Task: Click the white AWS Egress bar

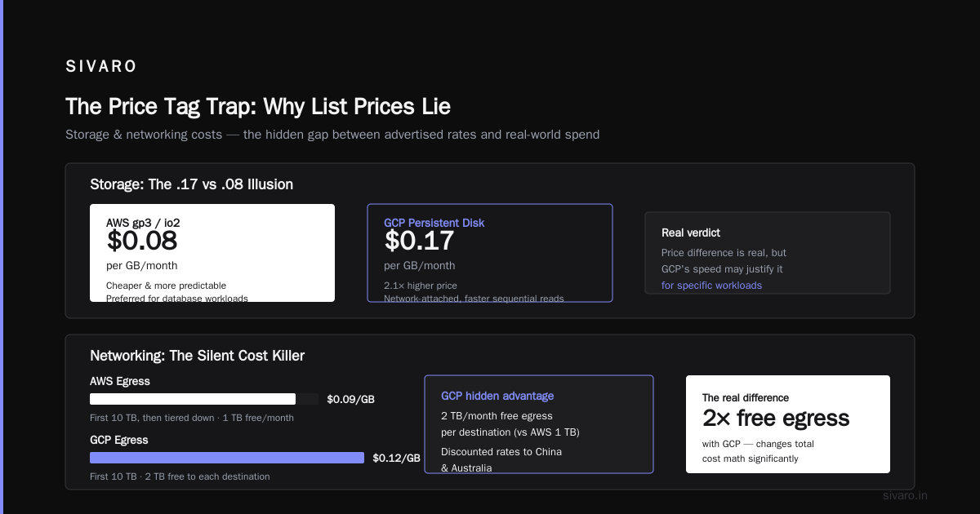Action: (x=193, y=399)
